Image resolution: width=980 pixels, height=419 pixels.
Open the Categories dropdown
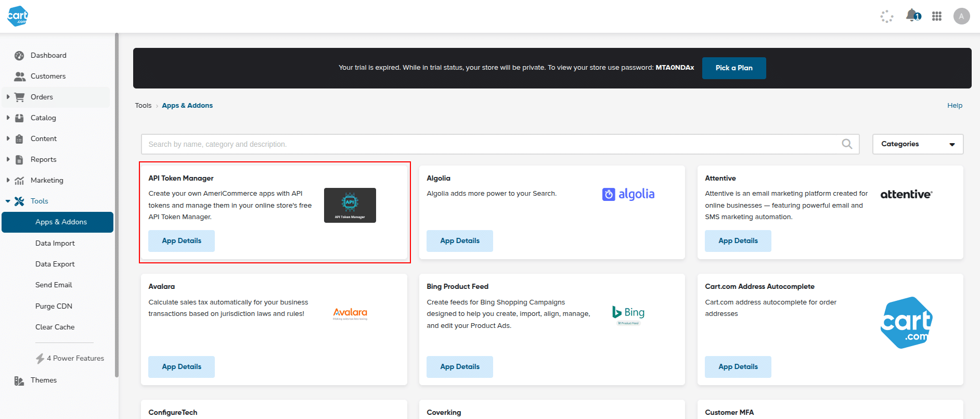(918, 144)
